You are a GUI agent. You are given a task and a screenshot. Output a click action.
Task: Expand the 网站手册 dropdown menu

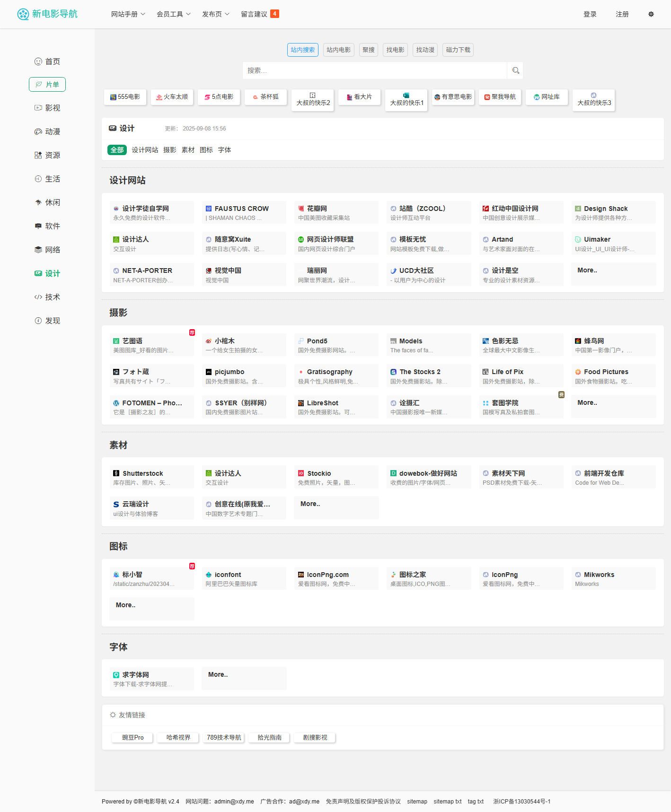click(128, 14)
